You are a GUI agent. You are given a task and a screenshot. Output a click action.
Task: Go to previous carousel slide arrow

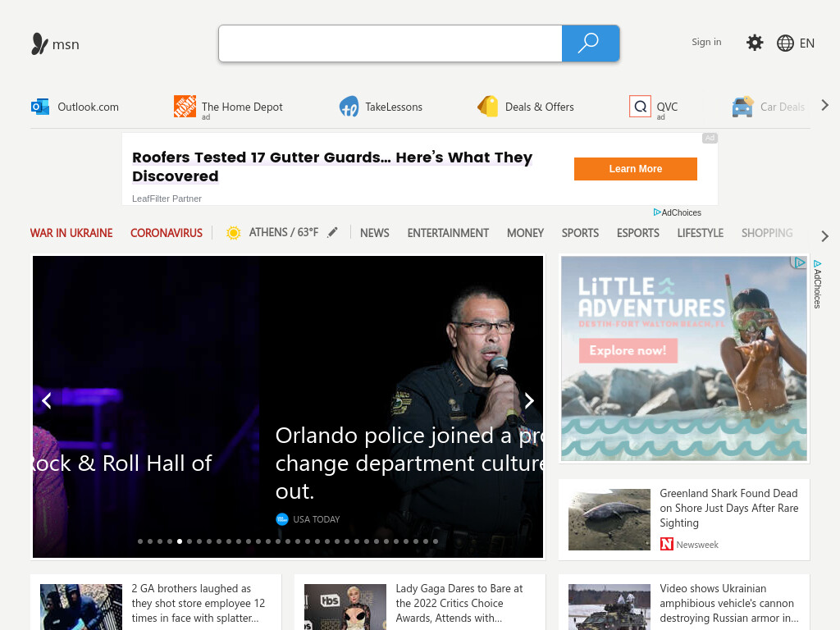47,400
